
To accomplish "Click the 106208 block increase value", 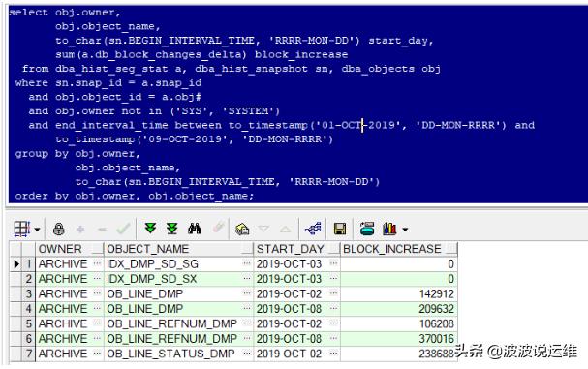I will coord(437,324).
